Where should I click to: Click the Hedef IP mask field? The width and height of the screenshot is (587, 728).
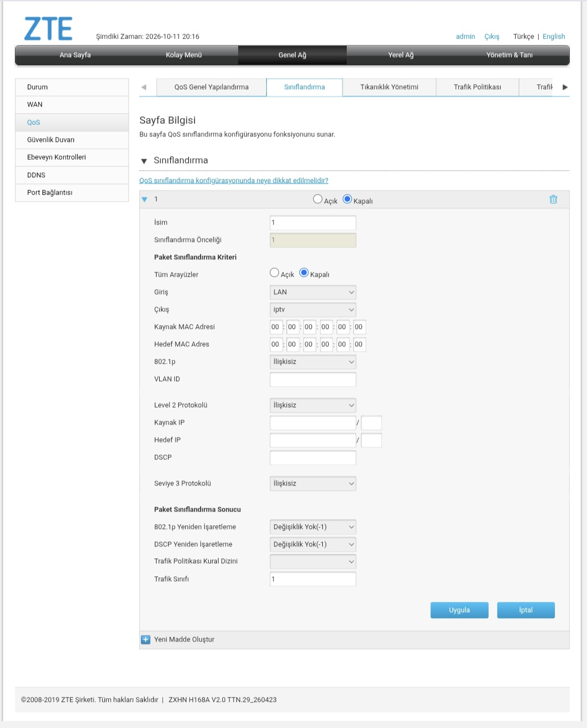point(372,440)
